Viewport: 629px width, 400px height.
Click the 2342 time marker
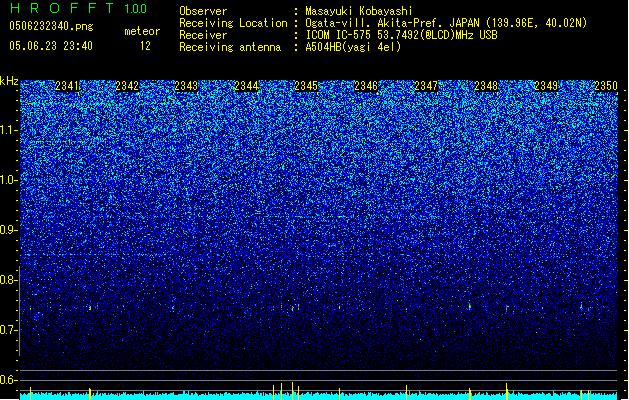(x=127, y=86)
